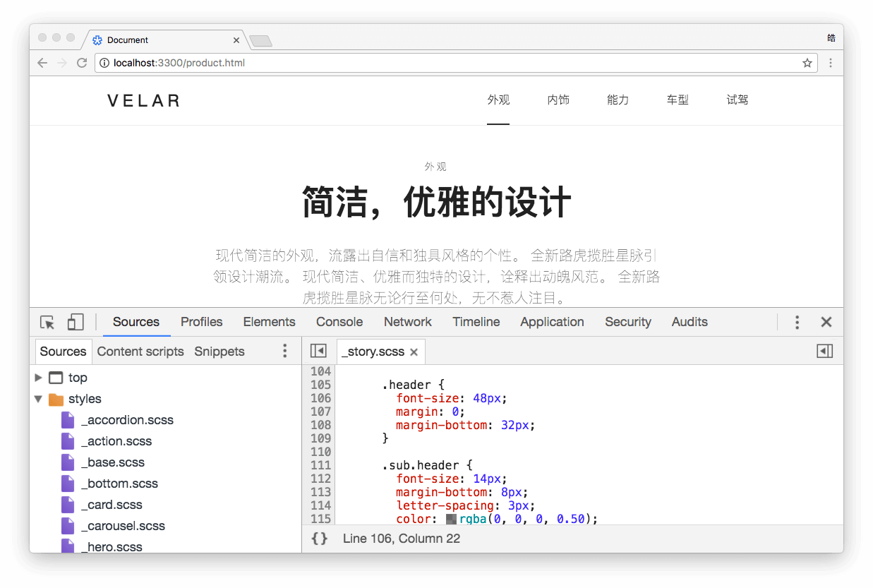Viewport: 873px width, 588px height.
Task: View site information icon in address bar
Action: [104, 63]
